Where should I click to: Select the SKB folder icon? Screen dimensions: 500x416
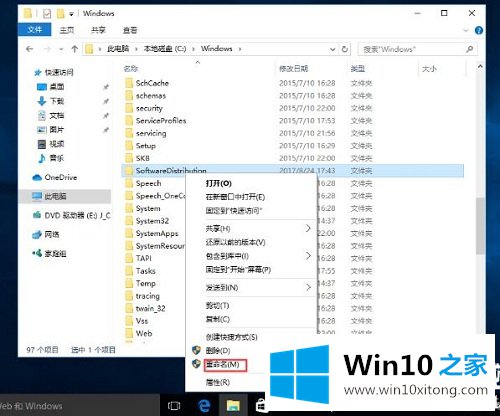point(129,158)
